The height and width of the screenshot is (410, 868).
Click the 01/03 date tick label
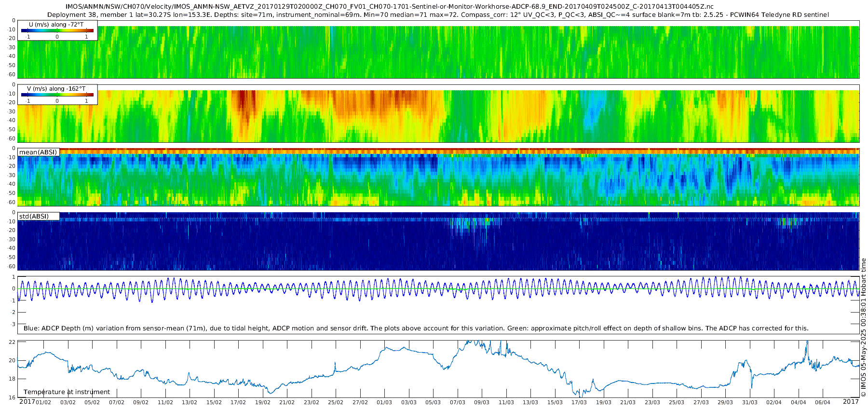(384, 402)
